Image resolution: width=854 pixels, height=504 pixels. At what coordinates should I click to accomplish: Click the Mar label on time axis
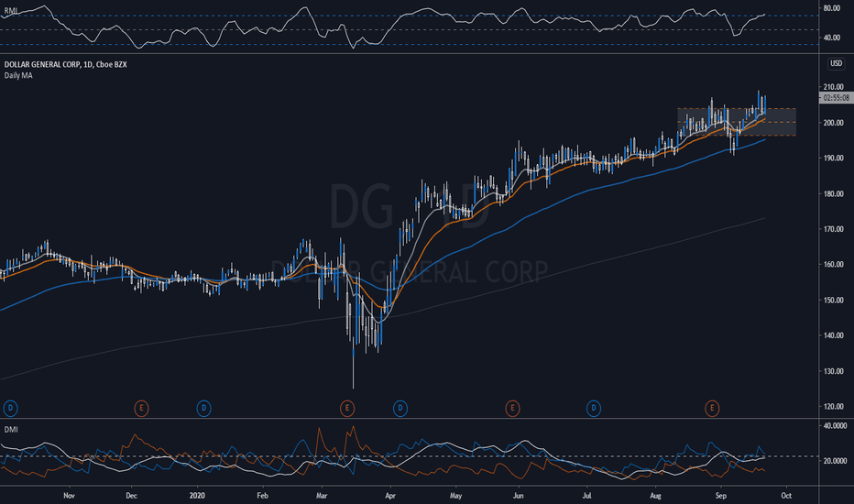[322, 496]
